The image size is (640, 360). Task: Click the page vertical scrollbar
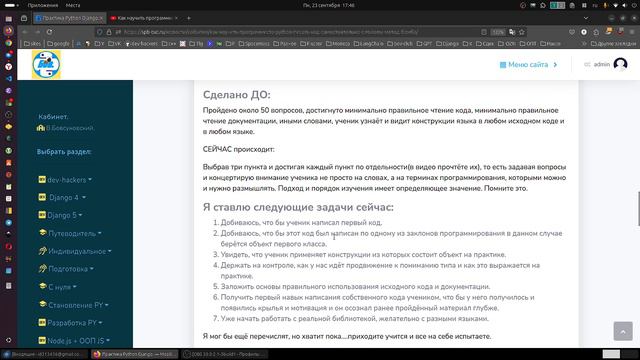[638, 208]
